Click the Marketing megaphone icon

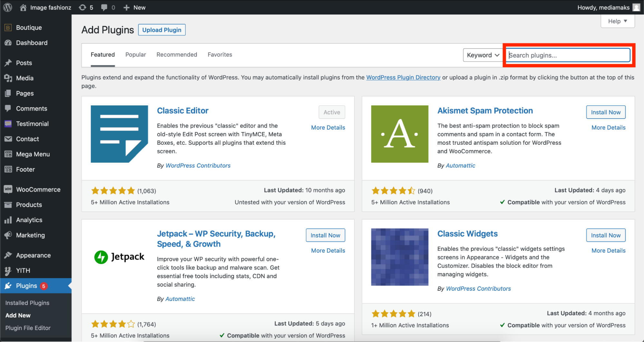[x=8, y=235]
